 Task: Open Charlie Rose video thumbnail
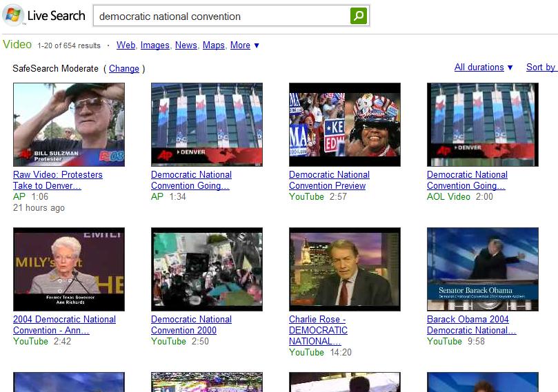(x=345, y=269)
